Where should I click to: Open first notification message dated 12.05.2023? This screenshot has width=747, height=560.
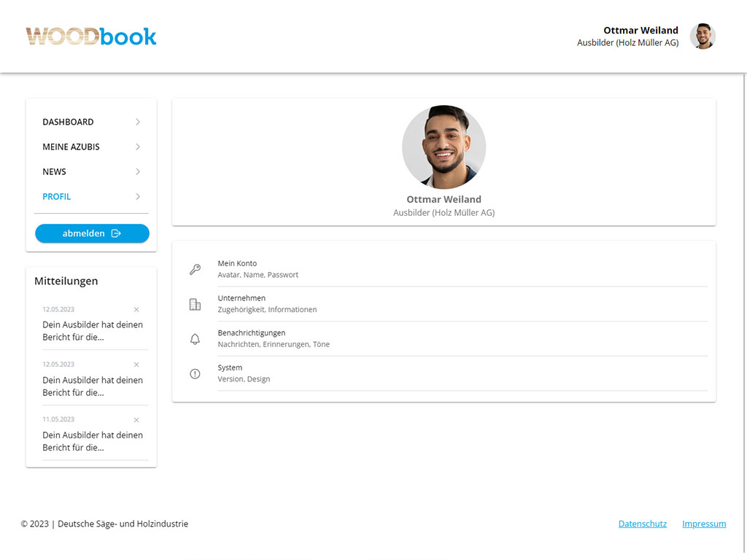click(93, 331)
